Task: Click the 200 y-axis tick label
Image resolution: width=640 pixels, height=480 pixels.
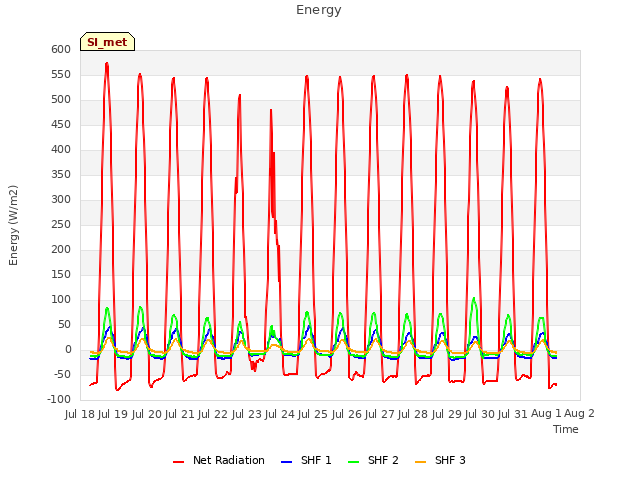Action: point(61,249)
